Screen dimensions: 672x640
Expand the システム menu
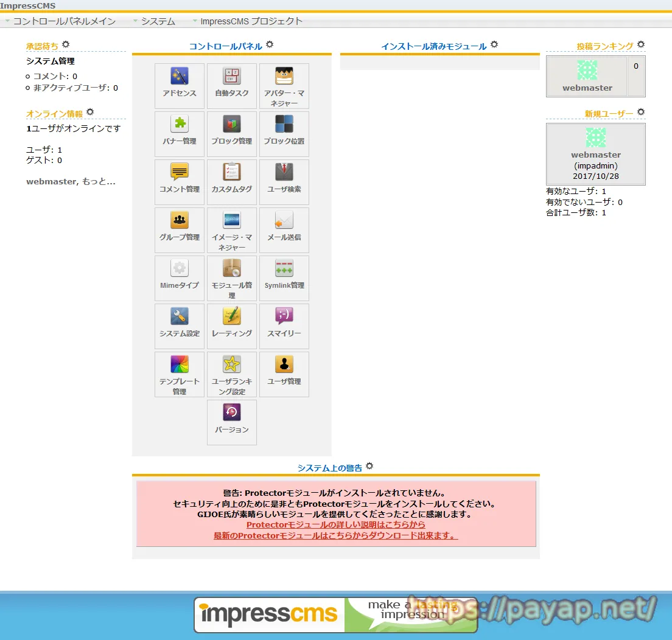[x=154, y=21]
